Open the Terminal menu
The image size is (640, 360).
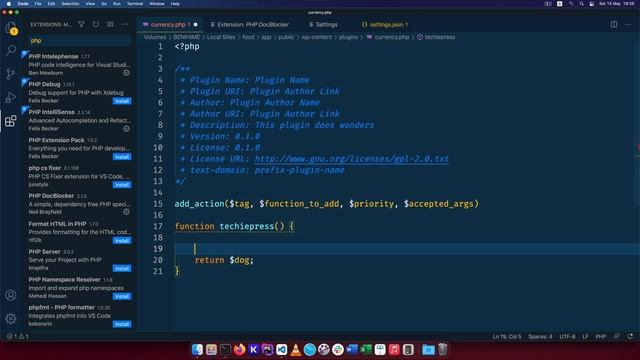pos(135,4)
